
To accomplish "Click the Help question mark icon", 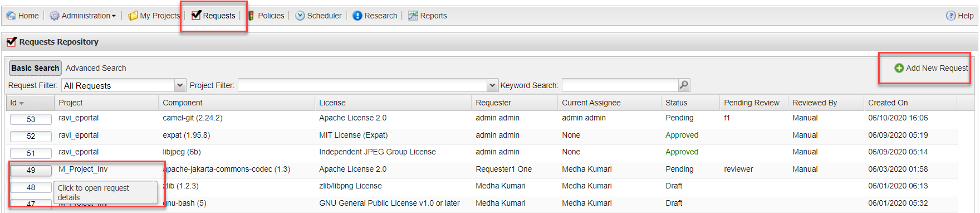I will point(951,16).
